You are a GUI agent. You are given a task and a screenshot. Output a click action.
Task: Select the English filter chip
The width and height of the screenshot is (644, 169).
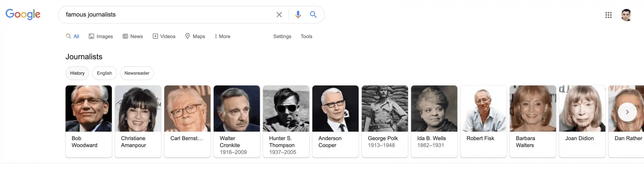104,73
